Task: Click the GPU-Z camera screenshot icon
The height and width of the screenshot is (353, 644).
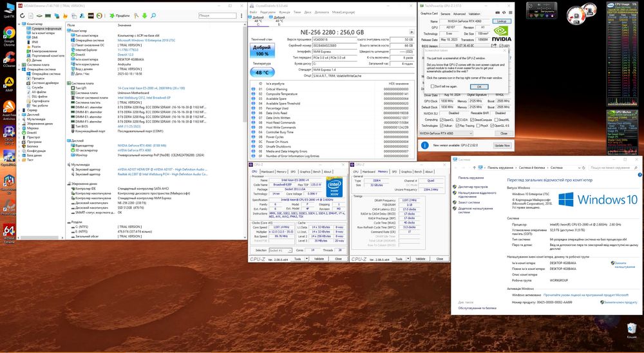Action: click(497, 13)
